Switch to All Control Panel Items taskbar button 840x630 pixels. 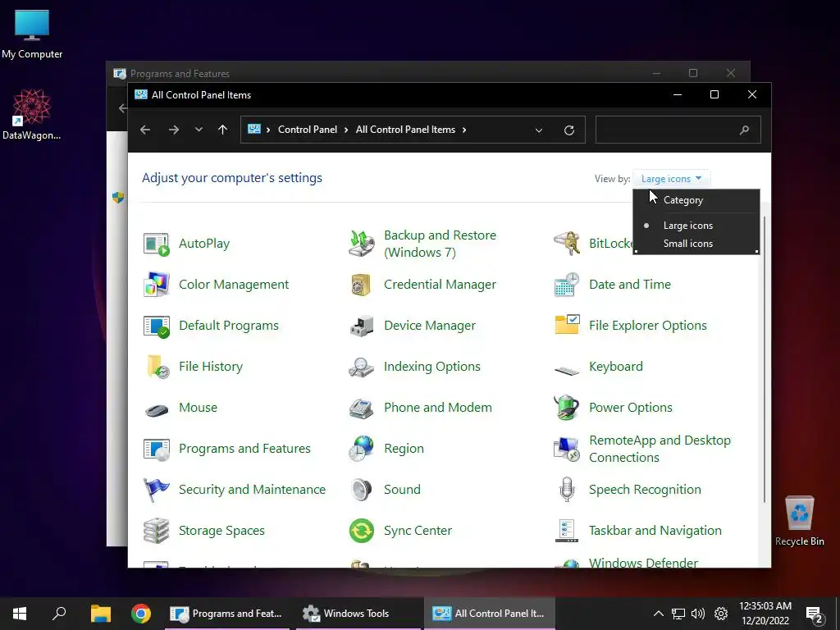490,614
